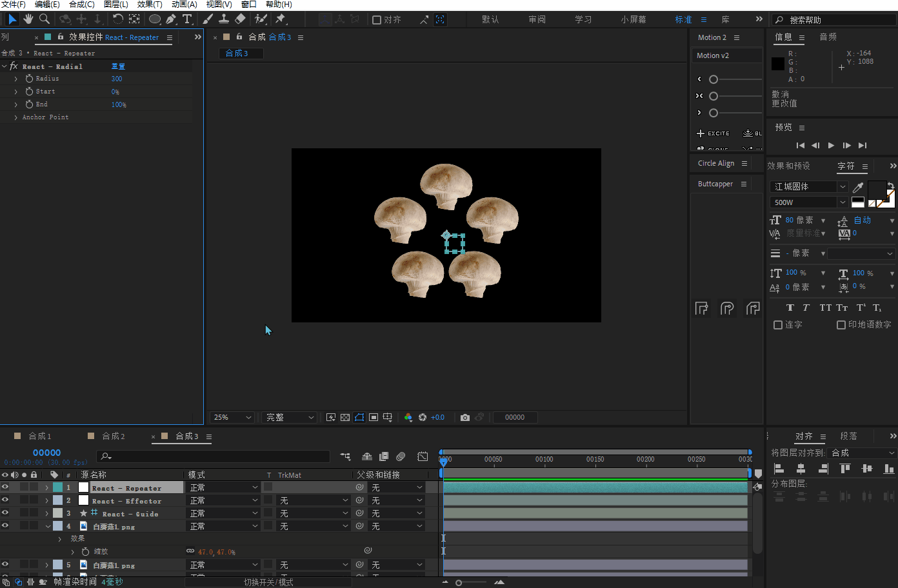Expand the React - Repeater layer
This screenshot has width=898, height=588.
pos(47,487)
